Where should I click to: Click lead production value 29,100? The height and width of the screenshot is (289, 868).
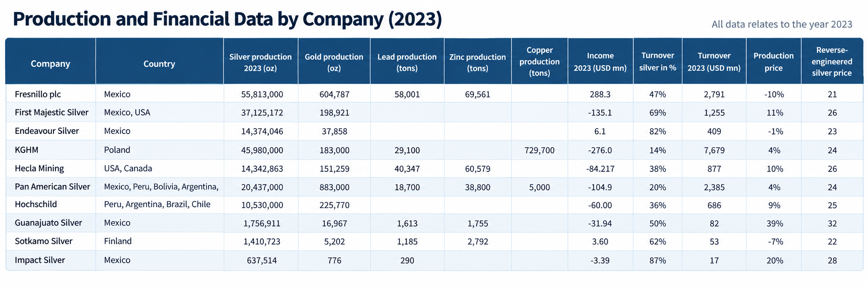pyautogui.click(x=407, y=150)
